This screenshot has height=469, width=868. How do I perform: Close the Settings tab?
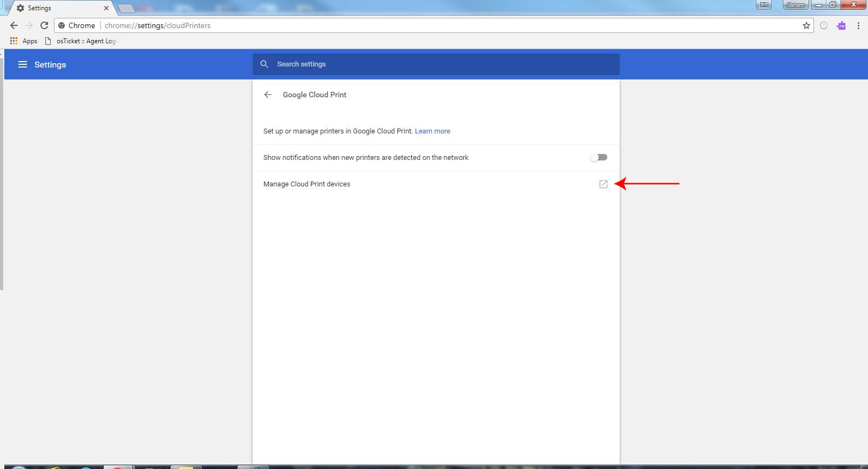tap(106, 8)
